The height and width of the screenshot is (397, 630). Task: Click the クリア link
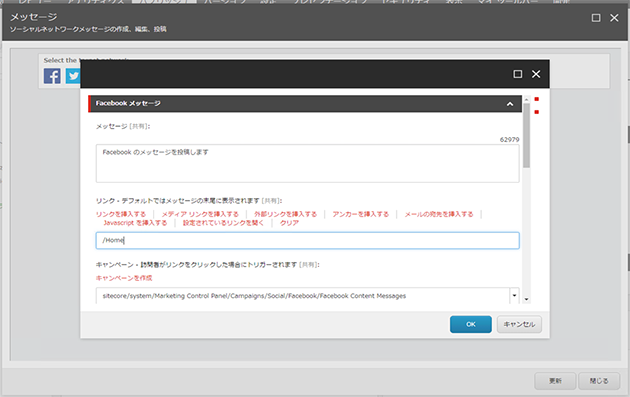289,223
